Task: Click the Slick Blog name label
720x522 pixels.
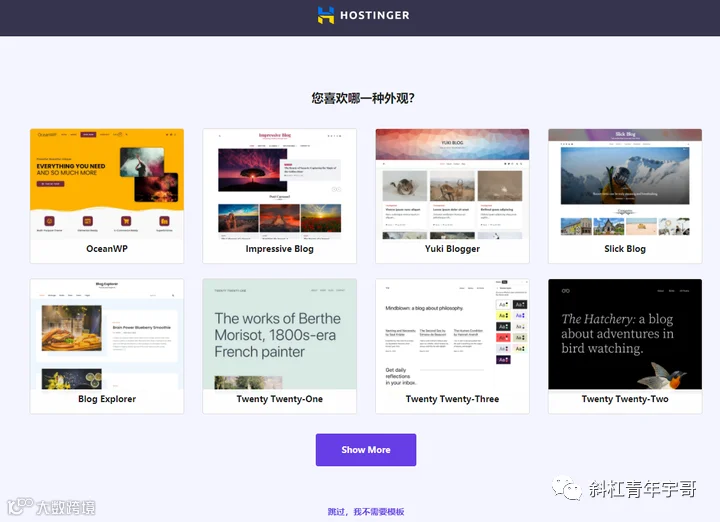Action: tap(625, 249)
